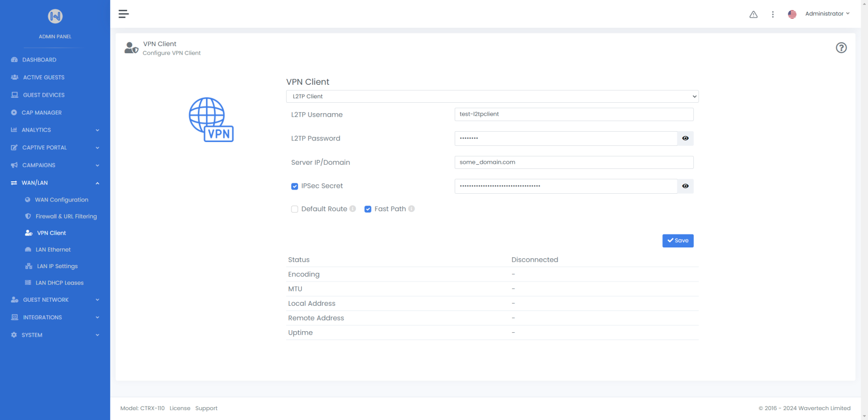Show the L2TP Password with eye icon

(685, 138)
